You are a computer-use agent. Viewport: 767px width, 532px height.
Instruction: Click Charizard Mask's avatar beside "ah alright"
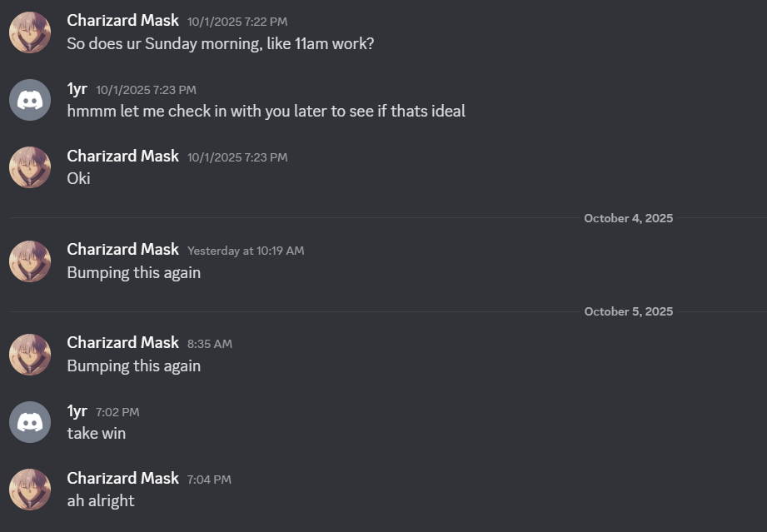30,490
